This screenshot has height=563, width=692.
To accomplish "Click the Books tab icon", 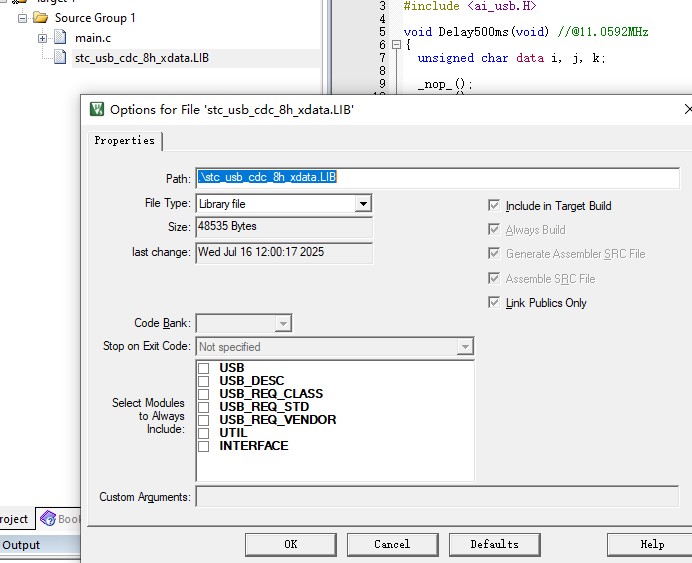I will click(47, 519).
